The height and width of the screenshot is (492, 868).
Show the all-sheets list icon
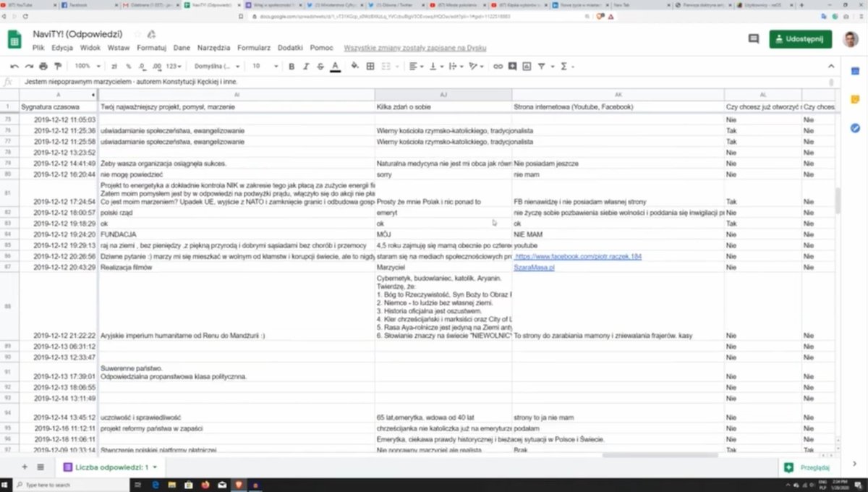click(41, 467)
